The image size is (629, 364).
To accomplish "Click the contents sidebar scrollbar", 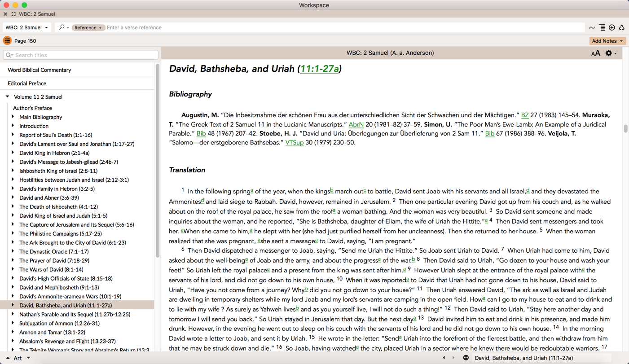I will 158,161.
